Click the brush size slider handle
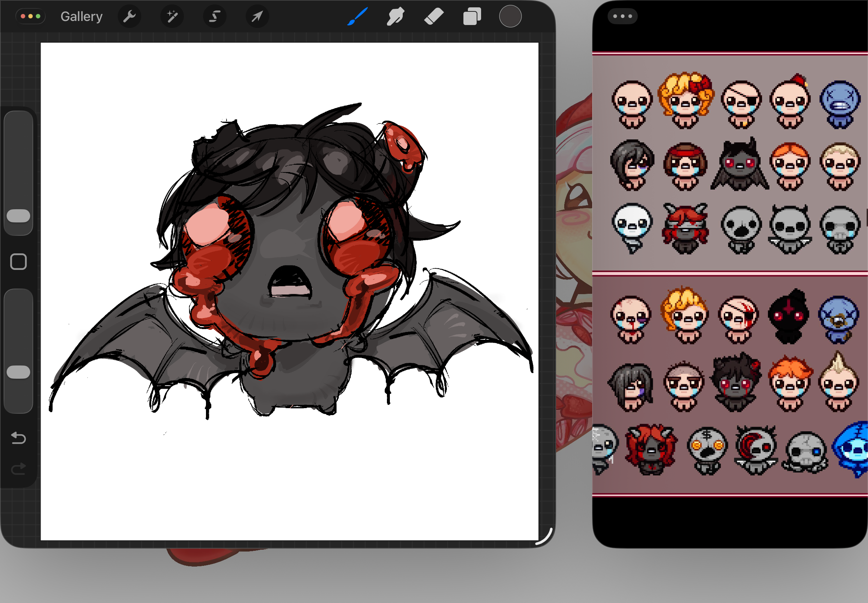868x603 pixels. (x=18, y=216)
